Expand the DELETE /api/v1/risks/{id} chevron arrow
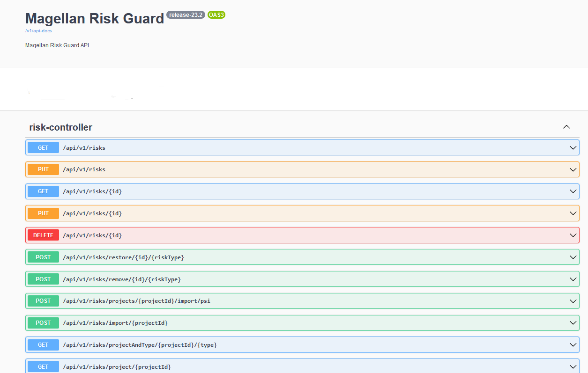 click(x=573, y=235)
